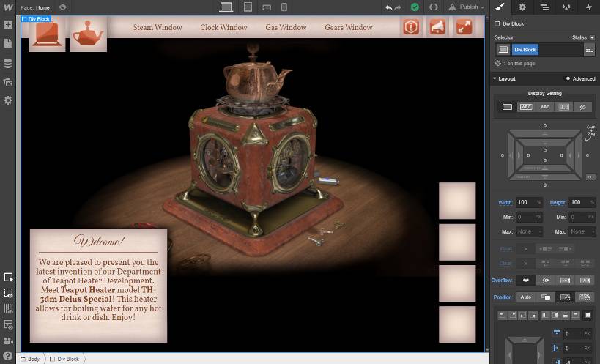Viewport: 600px width, 364px height.
Task: Click the undo arrow
Action: pos(388,7)
